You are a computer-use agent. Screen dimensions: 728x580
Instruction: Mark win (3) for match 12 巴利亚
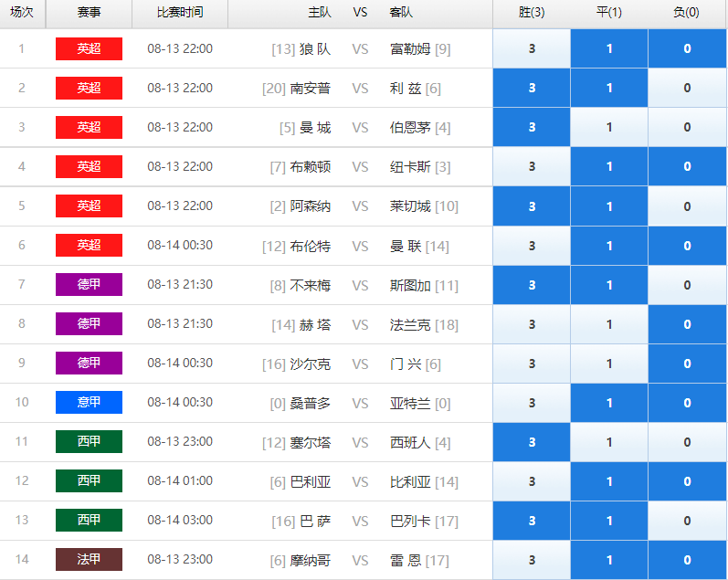click(x=532, y=481)
